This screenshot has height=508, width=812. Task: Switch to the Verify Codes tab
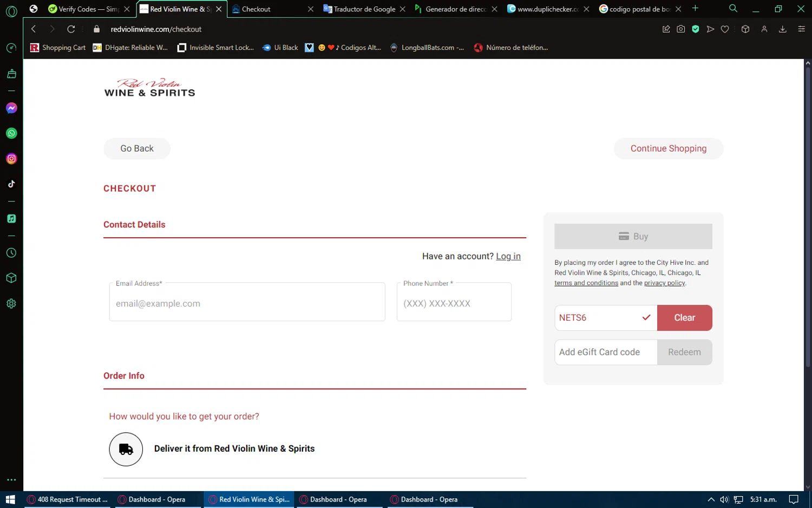click(89, 9)
